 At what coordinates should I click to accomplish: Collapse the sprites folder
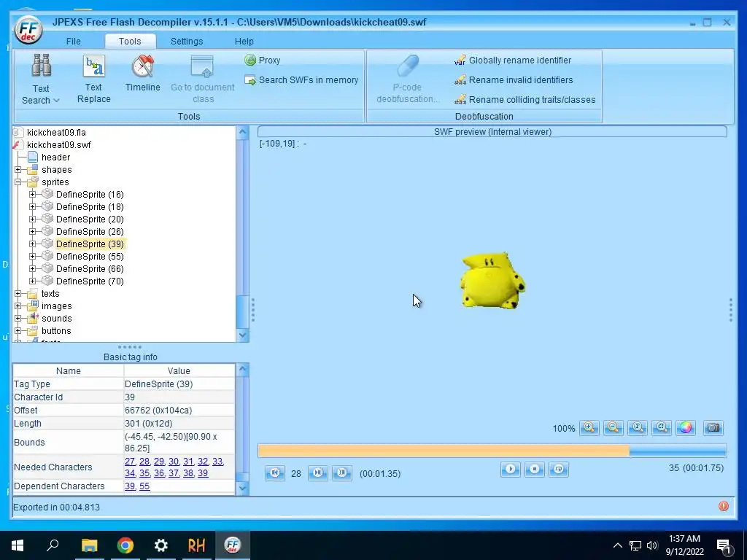[x=18, y=182]
